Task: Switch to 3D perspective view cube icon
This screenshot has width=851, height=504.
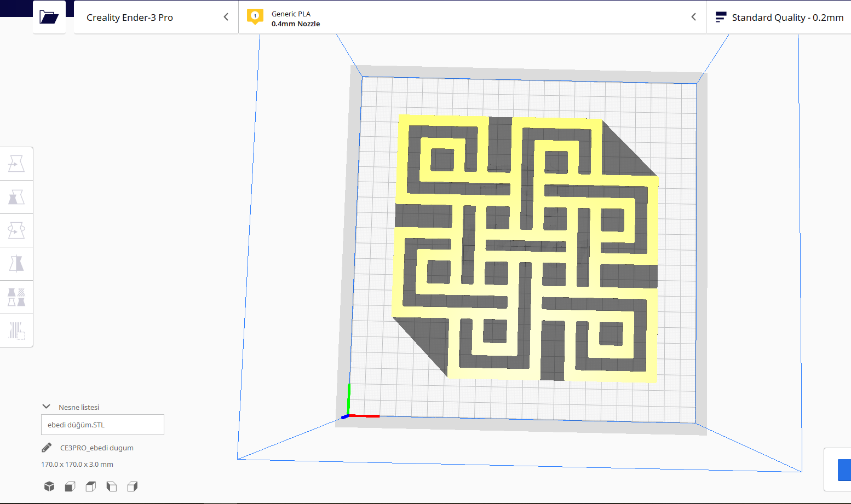Action: (x=49, y=486)
